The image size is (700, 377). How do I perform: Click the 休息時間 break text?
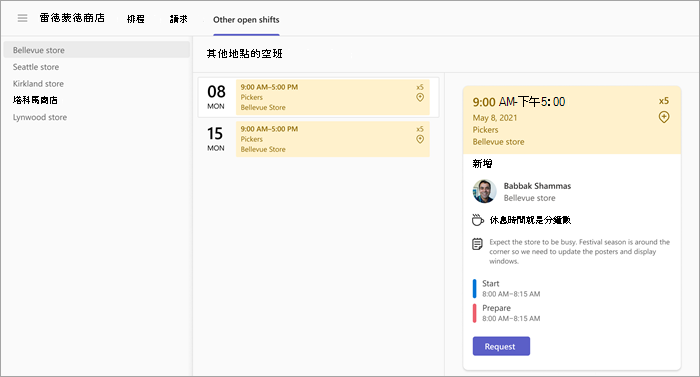tap(530, 220)
